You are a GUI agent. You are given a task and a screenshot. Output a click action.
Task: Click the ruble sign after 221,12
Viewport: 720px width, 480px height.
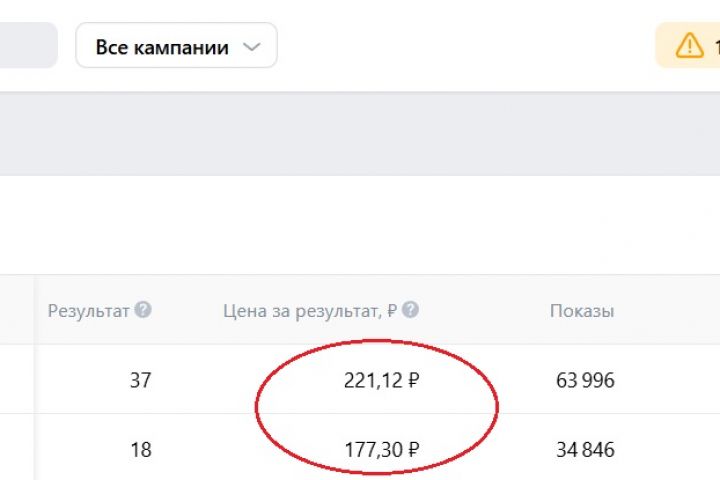(413, 380)
